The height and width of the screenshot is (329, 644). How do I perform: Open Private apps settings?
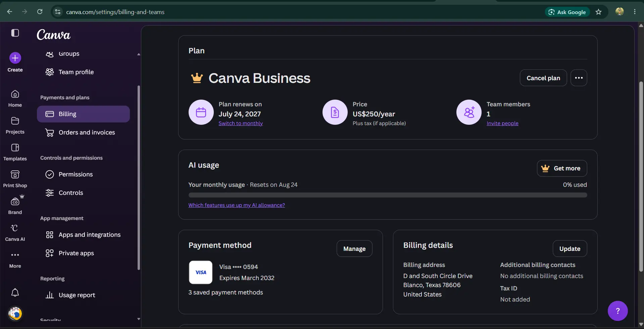point(83,253)
